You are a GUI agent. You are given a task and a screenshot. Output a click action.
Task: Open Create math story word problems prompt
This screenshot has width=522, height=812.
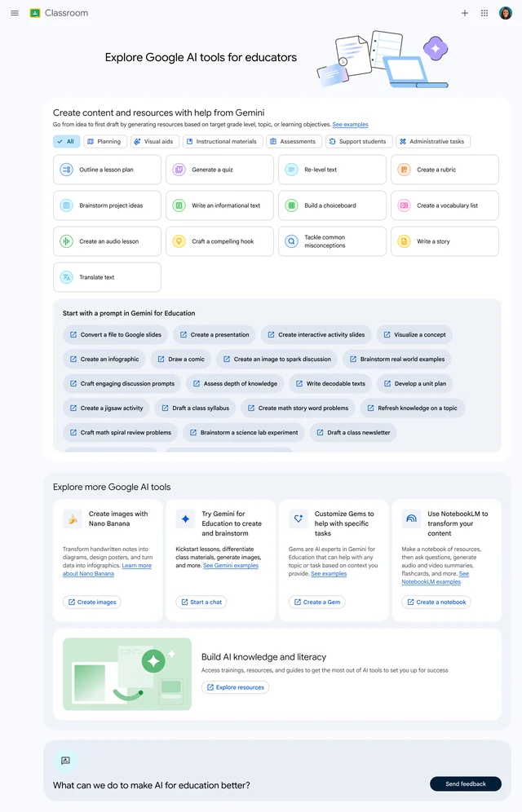(298, 408)
